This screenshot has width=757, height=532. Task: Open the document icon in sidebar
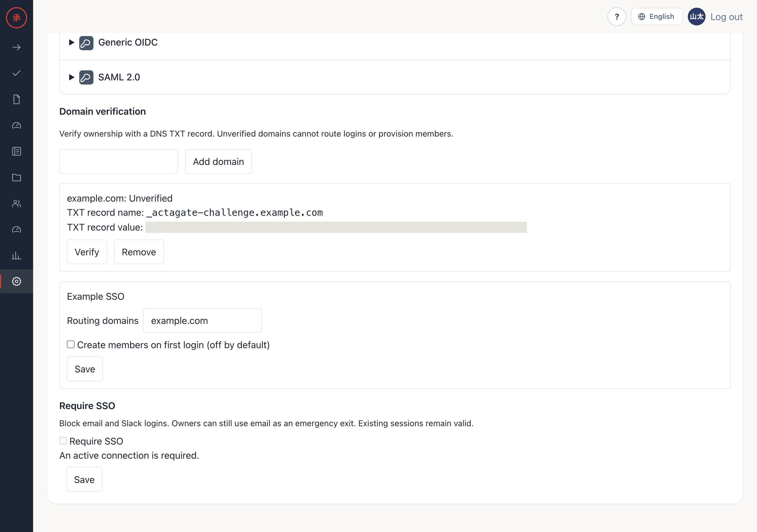point(17,99)
